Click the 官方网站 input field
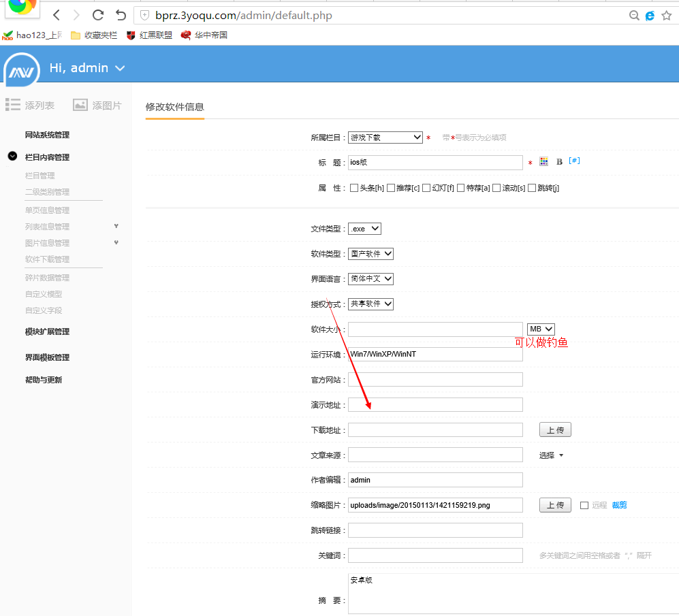 click(435, 380)
